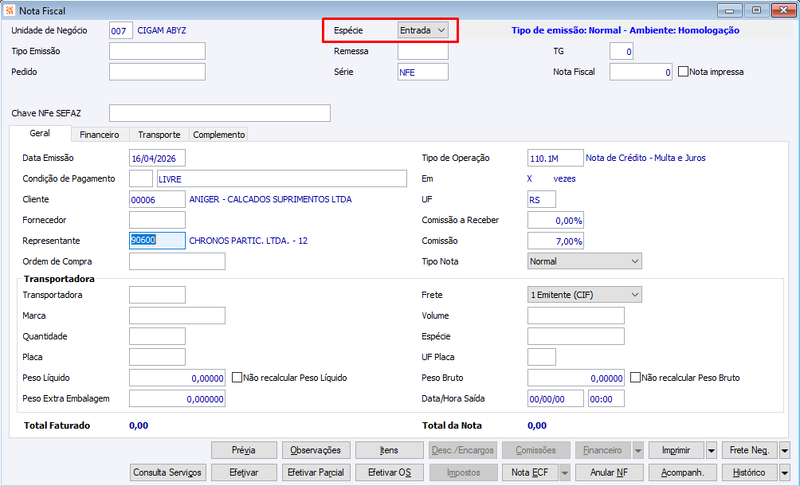The width and height of the screenshot is (800, 486).
Task: Click the Nota Fiscal number field
Action: coord(641,72)
